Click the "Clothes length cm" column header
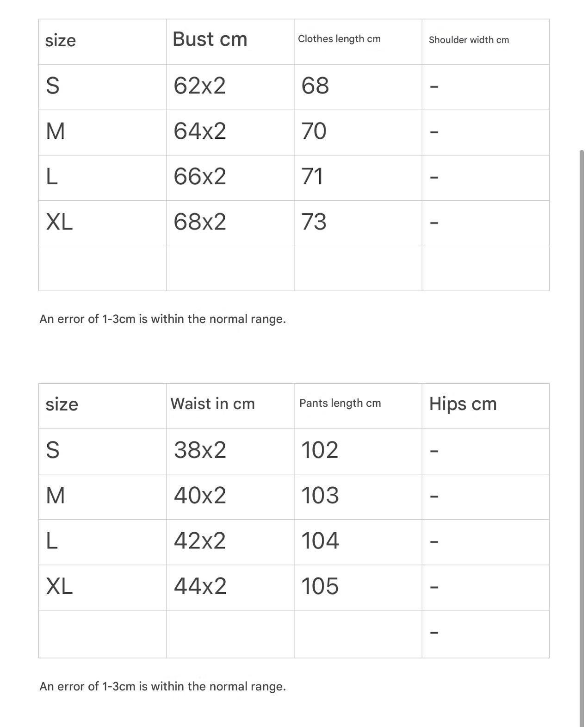This screenshot has width=588, height=727. (x=339, y=39)
